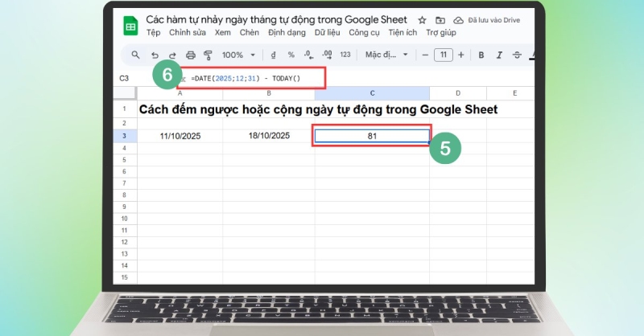Screen dimensions: 644x336
Task: Undo the last action
Action: pos(155,55)
